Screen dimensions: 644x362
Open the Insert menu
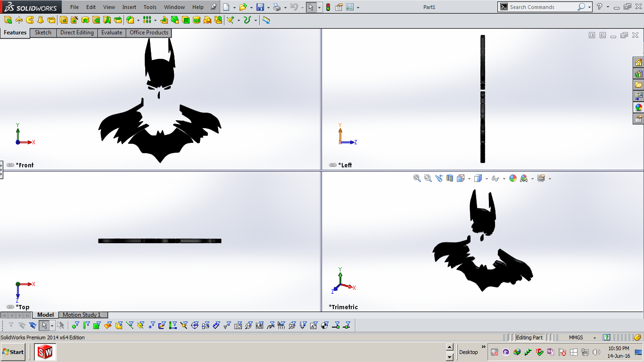pyautogui.click(x=129, y=7)
